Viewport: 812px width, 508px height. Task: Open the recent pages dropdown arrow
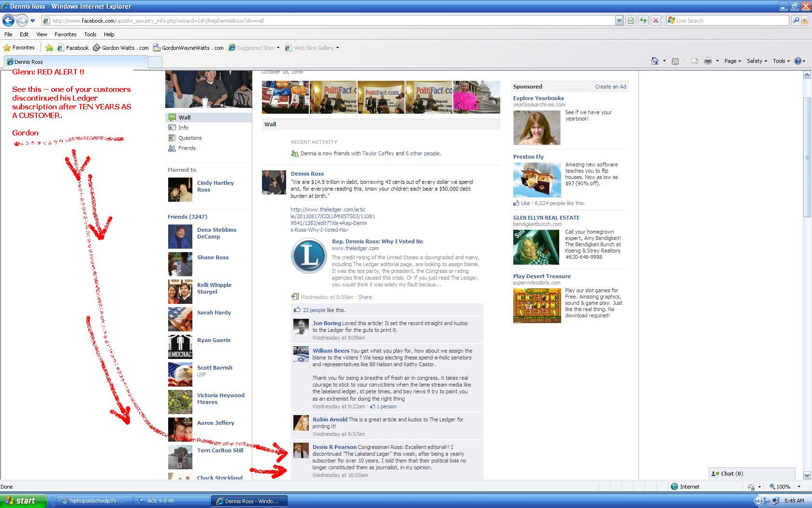[32, 21]
